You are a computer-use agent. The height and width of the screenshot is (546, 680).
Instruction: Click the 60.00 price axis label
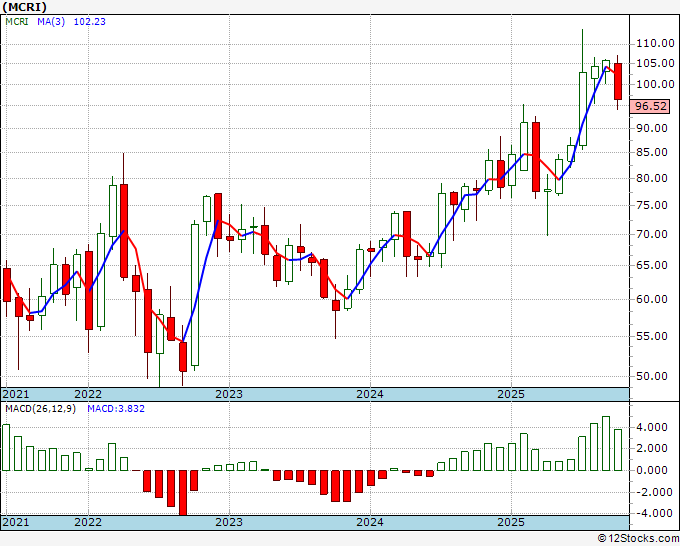click(x=651, y=299)
